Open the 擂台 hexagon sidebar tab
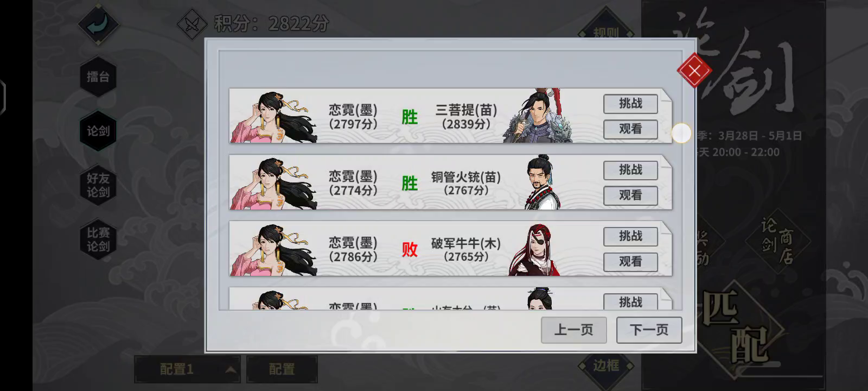The width and height of the screenshot is (868, 391). [x=98, y=77]
